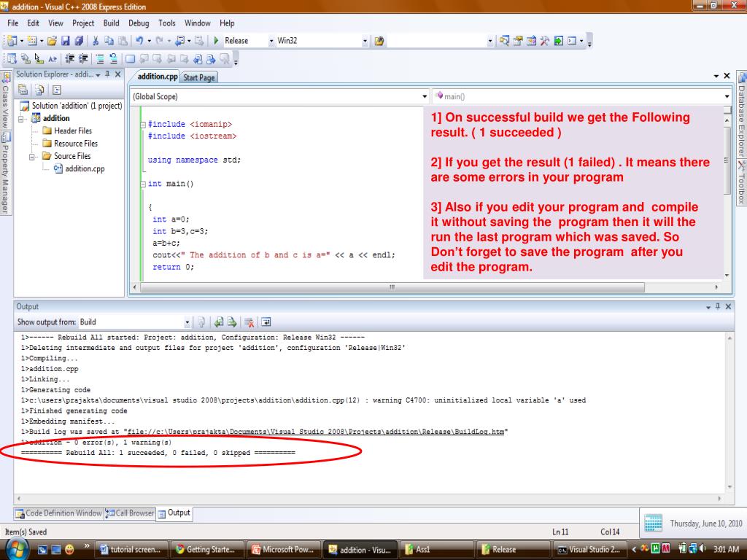Open the BuildLog.htm file link
This screenshot has height=560, width=747.
[316, 432]
